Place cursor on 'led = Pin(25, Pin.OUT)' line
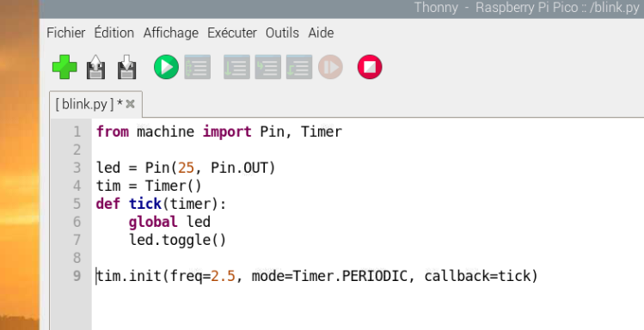 [x=186, y=168]
